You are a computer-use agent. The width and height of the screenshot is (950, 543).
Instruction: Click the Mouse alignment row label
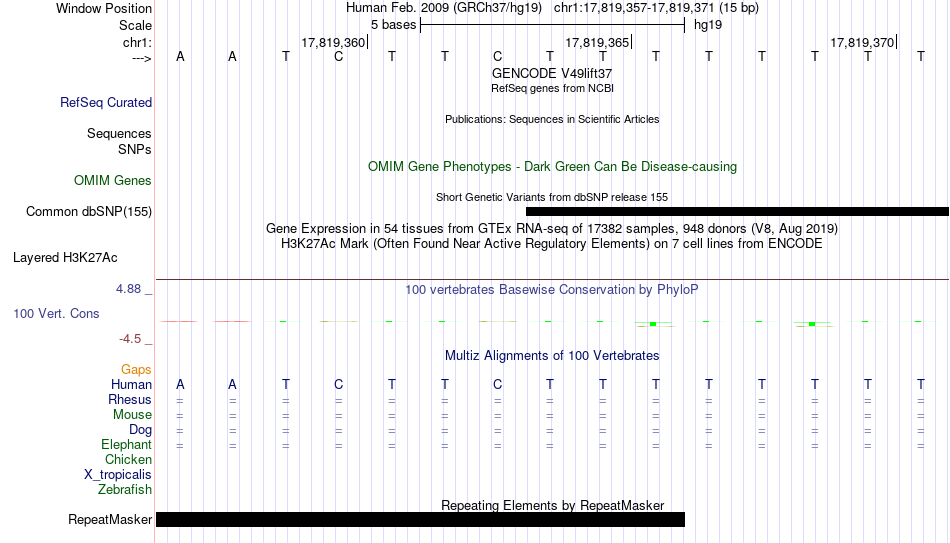132,415
